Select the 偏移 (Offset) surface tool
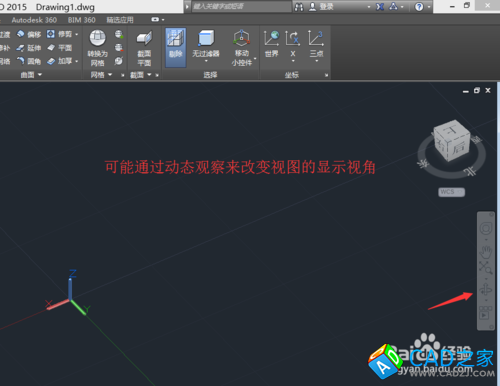Image resolution: width=500 pixels, height=386 pixels. tap(29, 34)
